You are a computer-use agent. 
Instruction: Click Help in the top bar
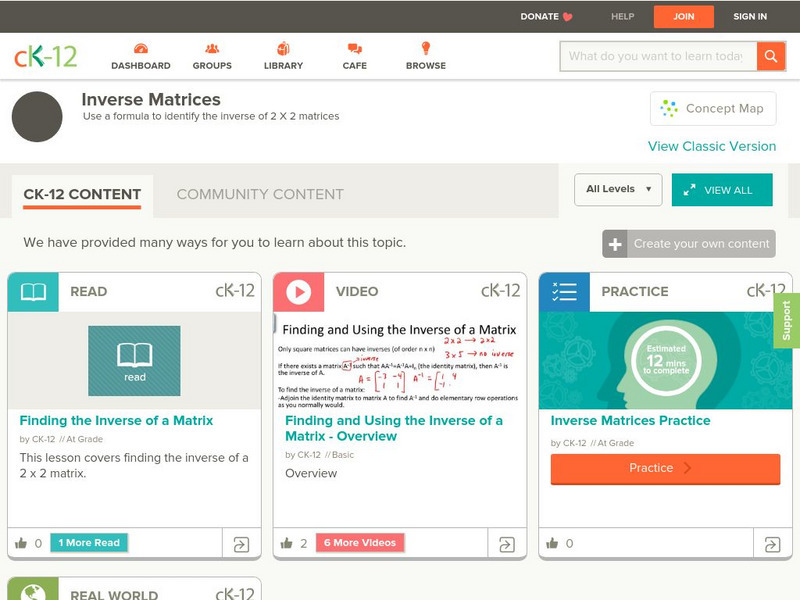click(x=622, y=16)
